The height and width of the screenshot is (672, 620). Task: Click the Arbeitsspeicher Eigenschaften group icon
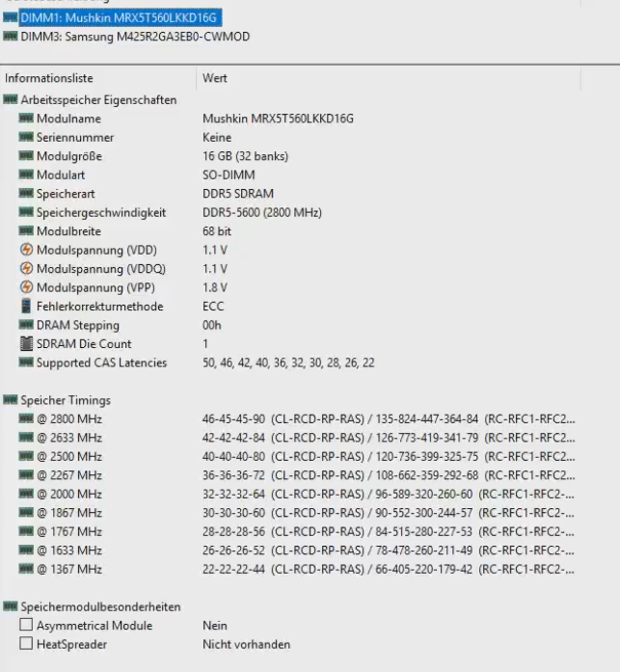(x=11, y=99)
